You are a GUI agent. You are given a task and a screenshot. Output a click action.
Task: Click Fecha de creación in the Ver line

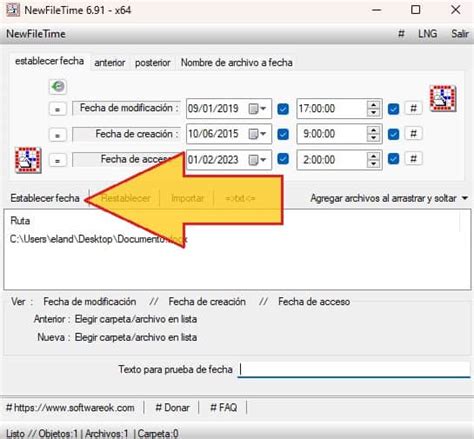[207, 302]
